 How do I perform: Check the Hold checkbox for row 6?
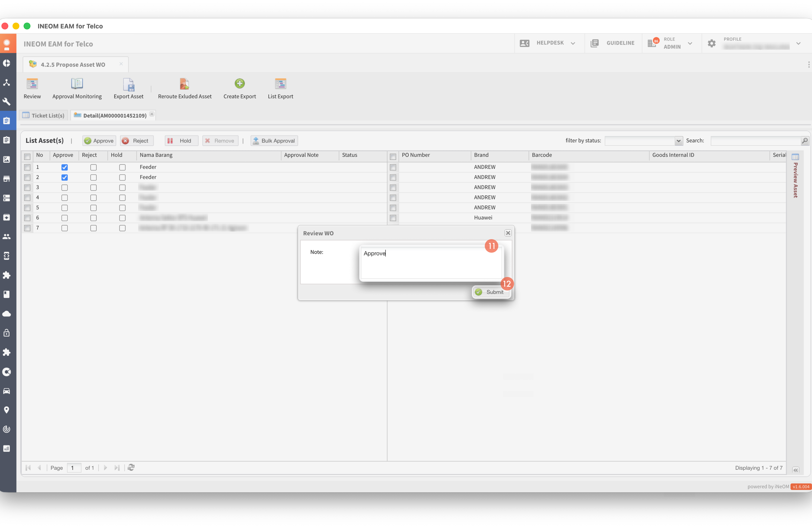(x=122, y=218)
